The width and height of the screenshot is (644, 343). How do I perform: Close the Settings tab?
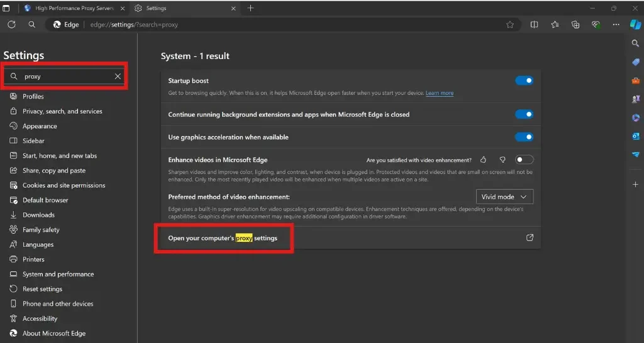(x=233, y=8)
